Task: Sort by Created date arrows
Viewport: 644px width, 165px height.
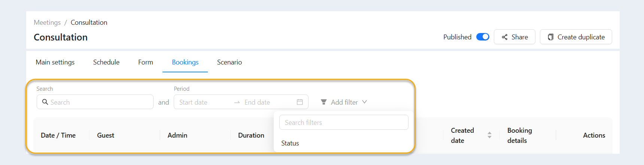Action: tap(489, 135)
